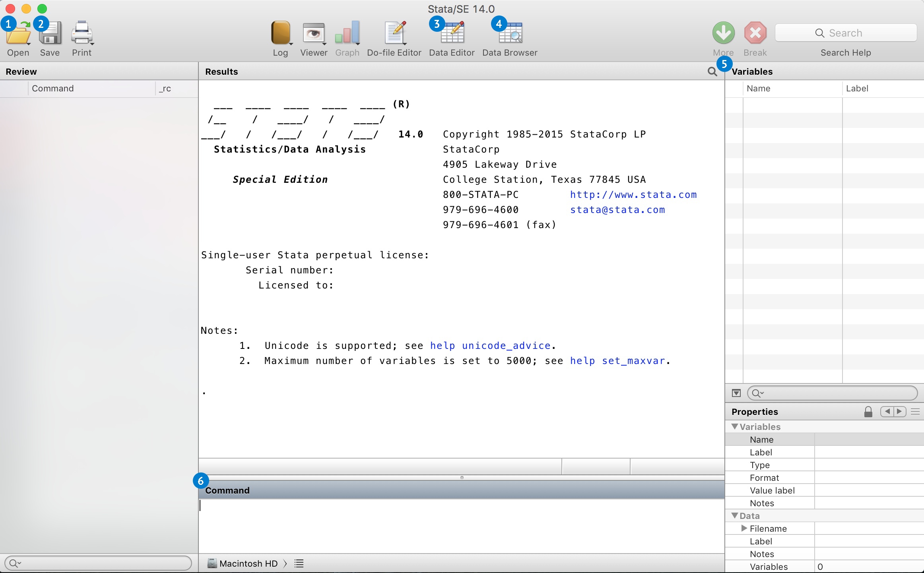This screenshot has height=573, width=924.
Task: Select the Name property row in Properties
Action: click(x=825, y=439)
